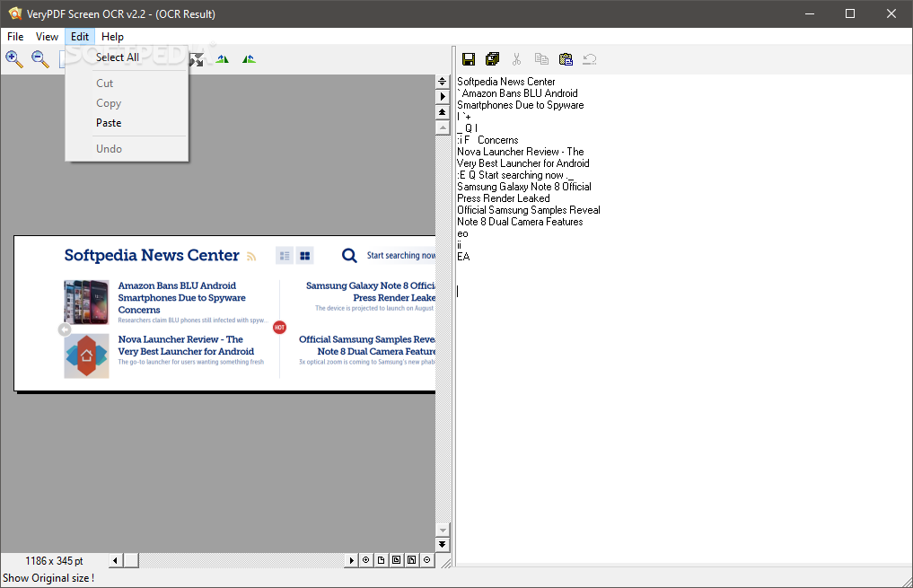
Task: Click the 'Official Samsung Samples Reveal' OCR line
Action: coord(529,209)
